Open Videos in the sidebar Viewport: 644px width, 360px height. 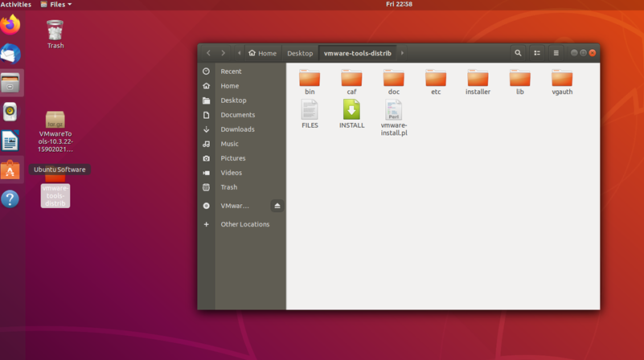tap(241, 173)
